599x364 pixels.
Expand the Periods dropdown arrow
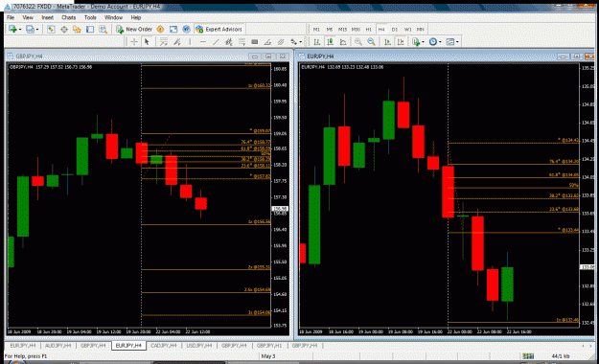440,42
